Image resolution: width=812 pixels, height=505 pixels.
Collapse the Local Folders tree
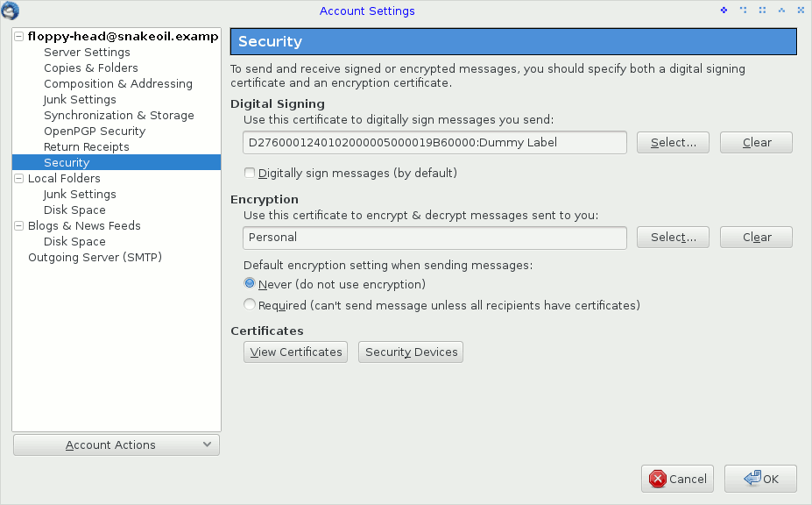[x=18, y=178]
